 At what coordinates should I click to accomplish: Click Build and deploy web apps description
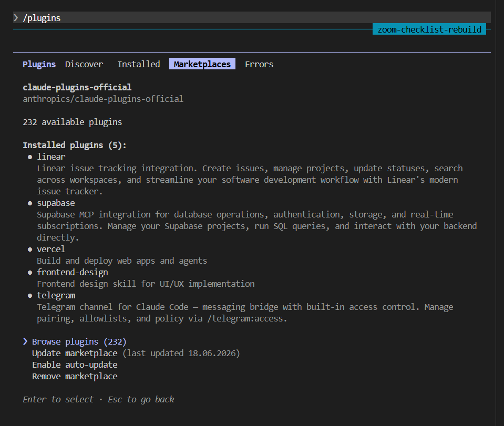coord(122,261)
